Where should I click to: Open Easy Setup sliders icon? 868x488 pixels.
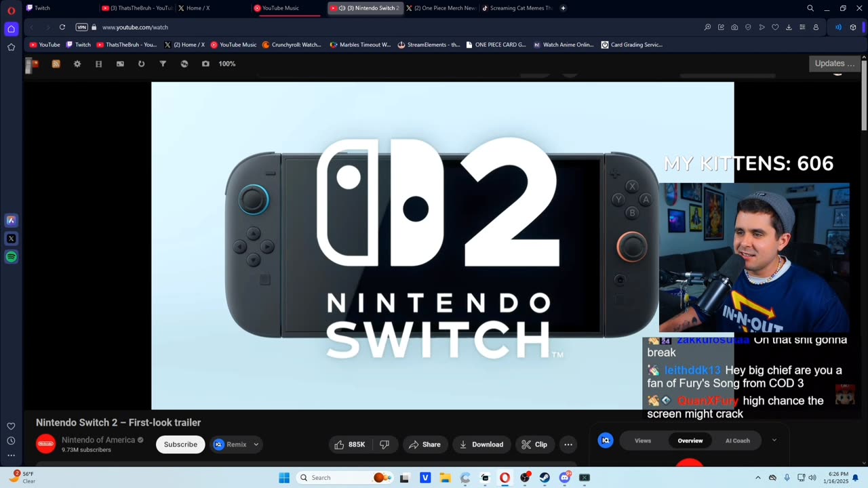point(802,27)
